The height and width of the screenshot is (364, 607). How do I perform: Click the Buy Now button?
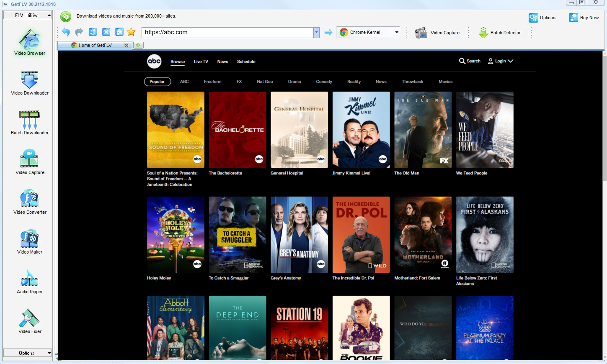(x=584, y=18)
